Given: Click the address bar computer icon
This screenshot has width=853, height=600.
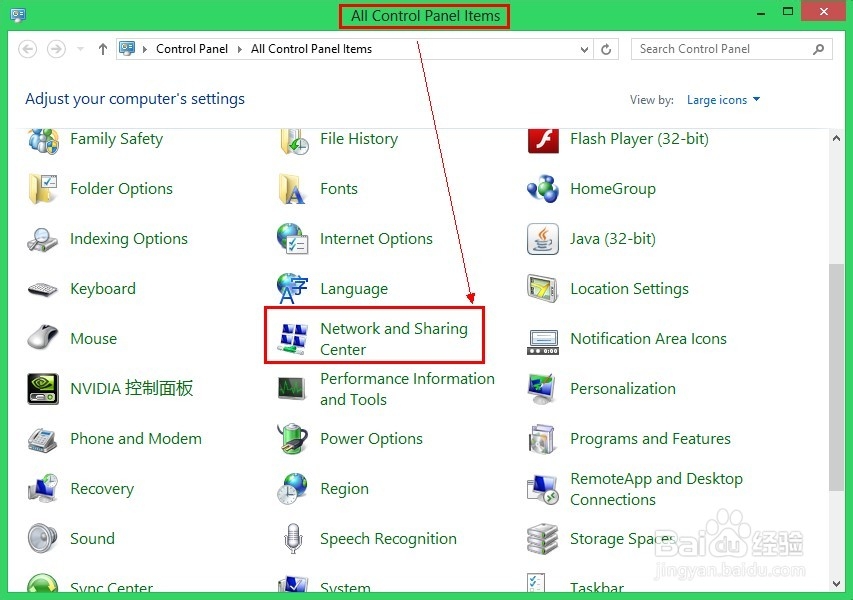Looking at the screenshot, I should point(127,48).
